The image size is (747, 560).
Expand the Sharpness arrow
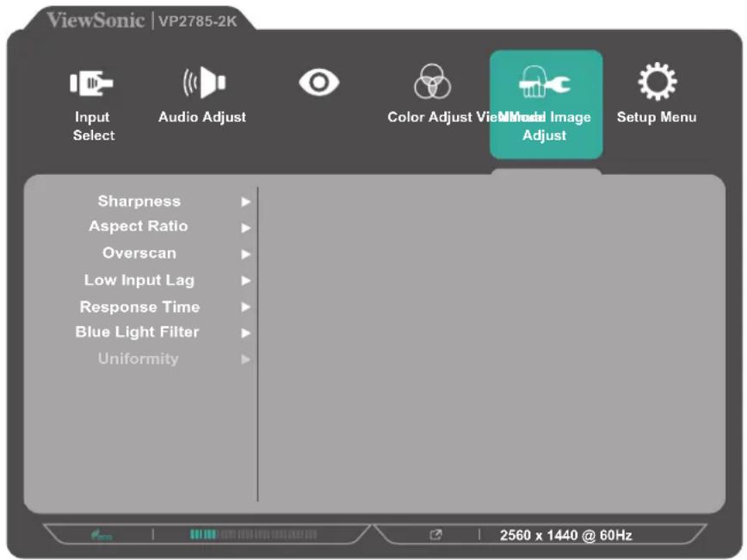[x=246, y=202]
